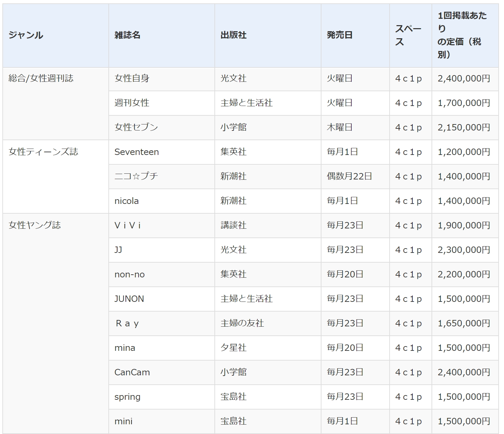Select the non-no magazine entry
504x434 pixels.
coord(130,274)
